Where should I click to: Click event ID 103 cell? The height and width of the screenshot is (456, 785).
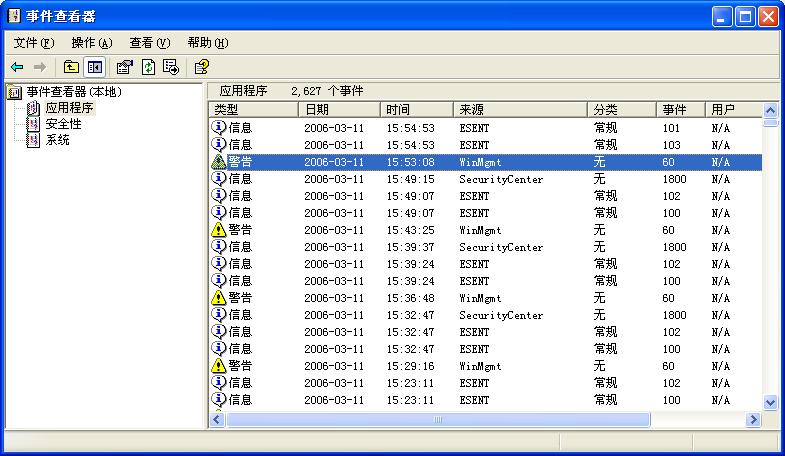pos(671,145)
